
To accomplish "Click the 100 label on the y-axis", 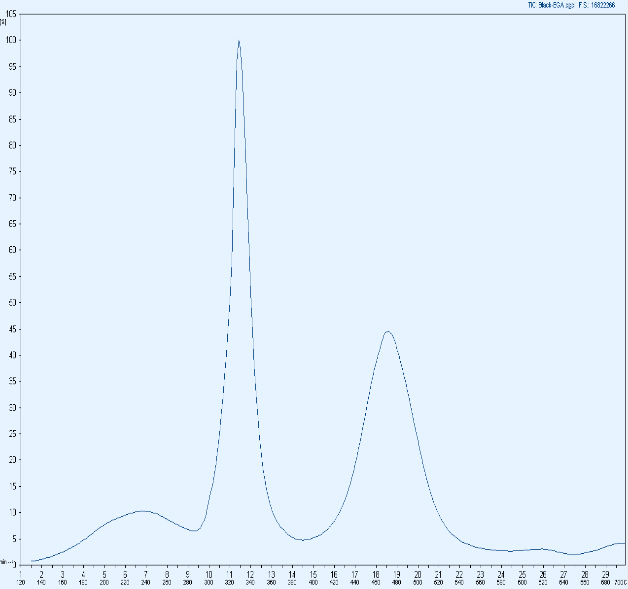I will (8, 41).
